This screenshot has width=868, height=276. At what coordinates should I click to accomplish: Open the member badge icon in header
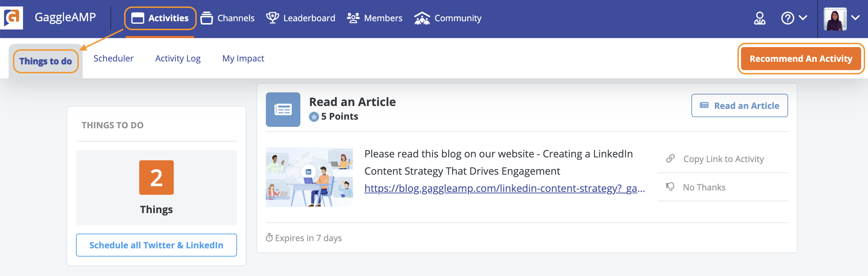click(x=759, y=18)
